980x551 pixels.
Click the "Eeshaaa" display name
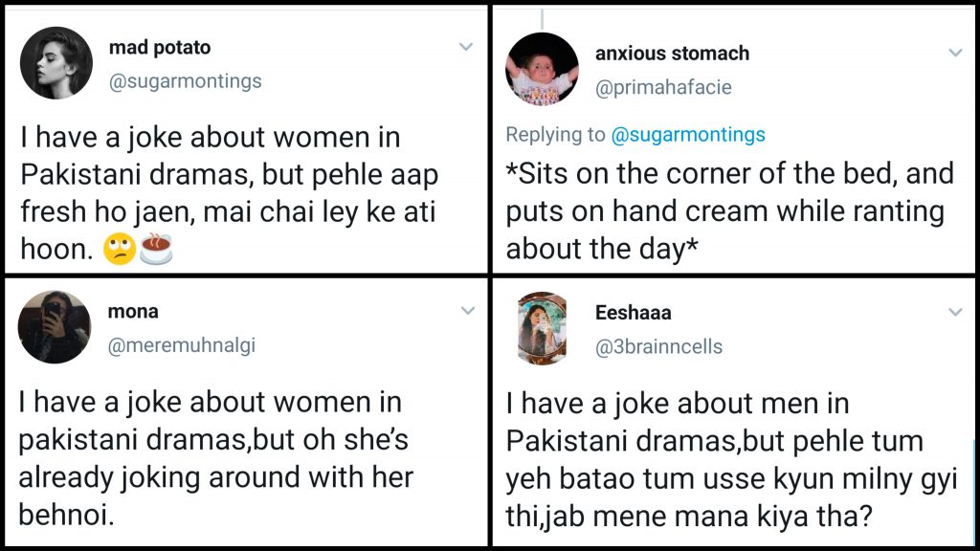coord(633,313)
